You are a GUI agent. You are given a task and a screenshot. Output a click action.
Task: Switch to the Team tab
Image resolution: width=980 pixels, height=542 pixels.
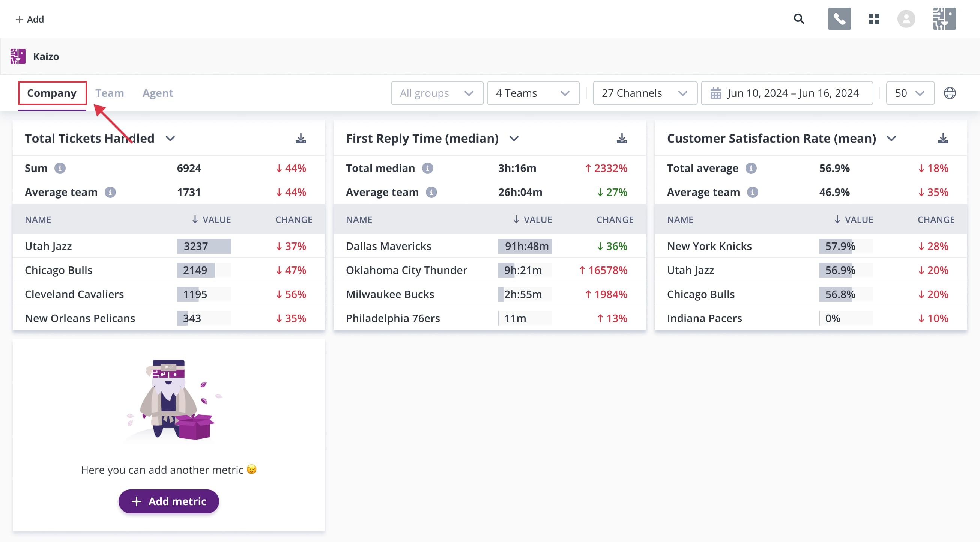pyautogui.click(x=110, y=93)
